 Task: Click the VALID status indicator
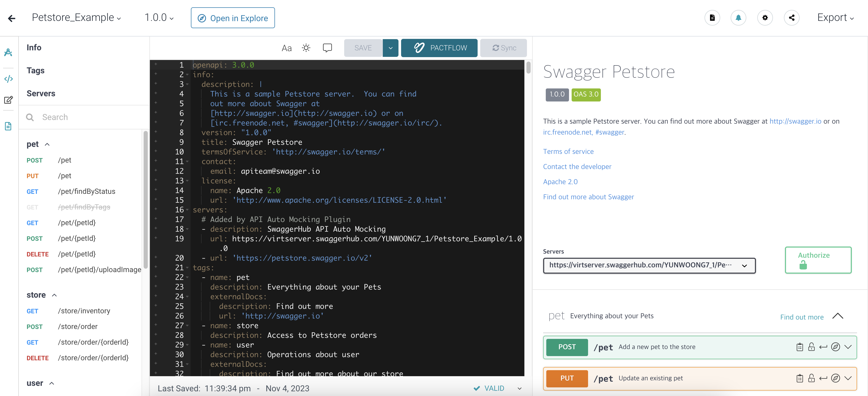coord(489,389)
